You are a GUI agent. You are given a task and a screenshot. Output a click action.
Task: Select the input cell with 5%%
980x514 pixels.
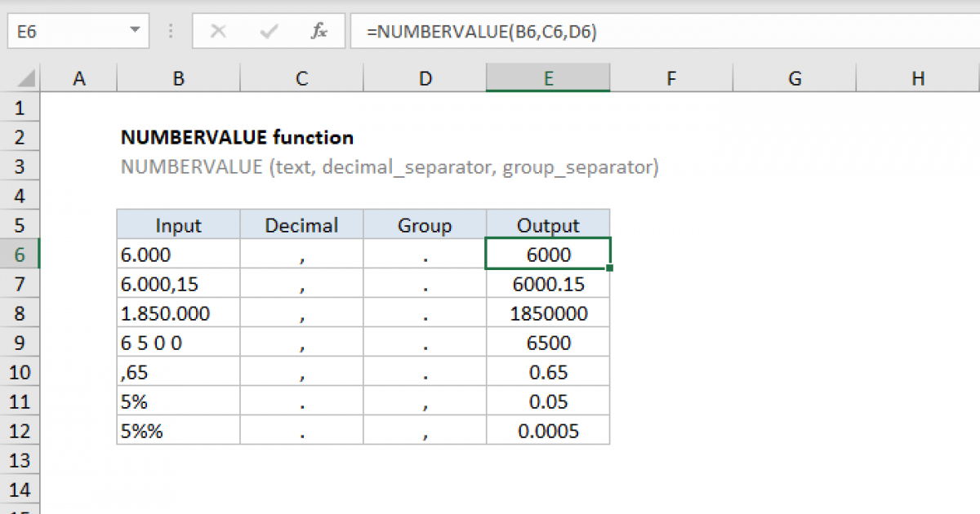click(178, 431)
